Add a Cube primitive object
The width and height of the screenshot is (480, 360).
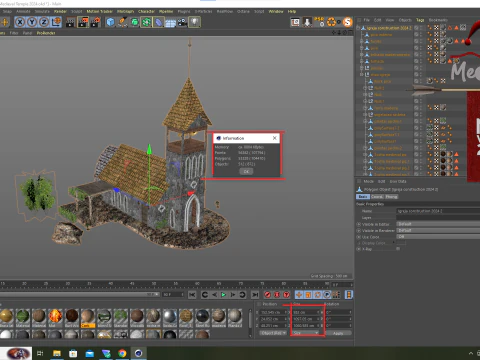coord(110,22)
